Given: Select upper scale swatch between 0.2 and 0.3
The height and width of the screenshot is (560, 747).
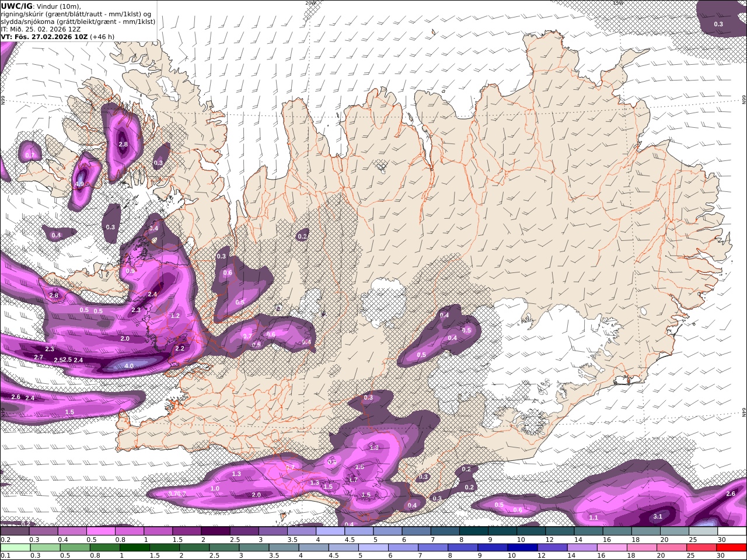Looking at the screenshot, I should click(15, 531).
